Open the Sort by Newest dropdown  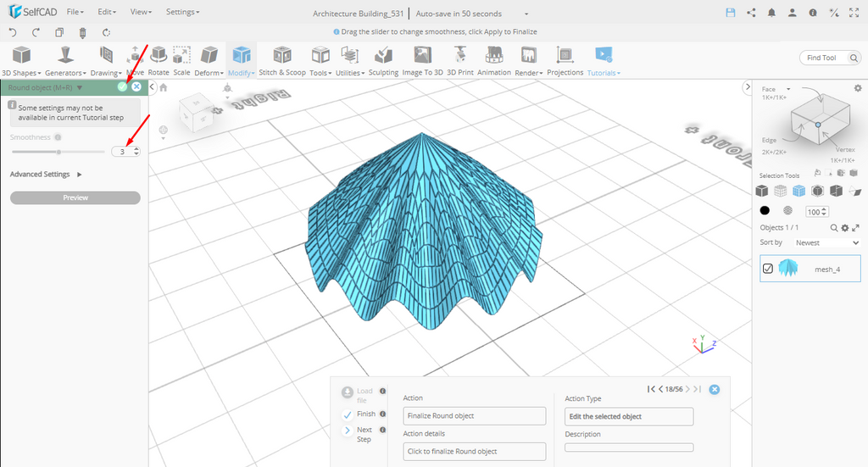point(826,242)
